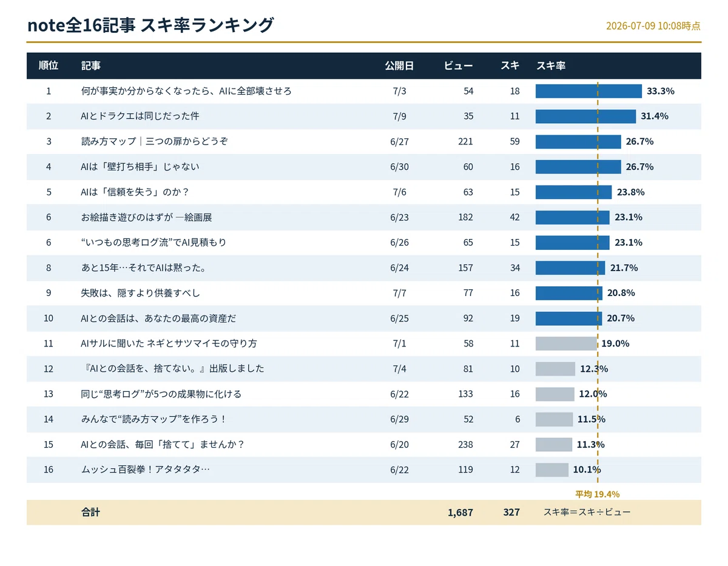Click the '21.7%' rate label
This screenshot has height=566, width=728.
coord(624,268)
